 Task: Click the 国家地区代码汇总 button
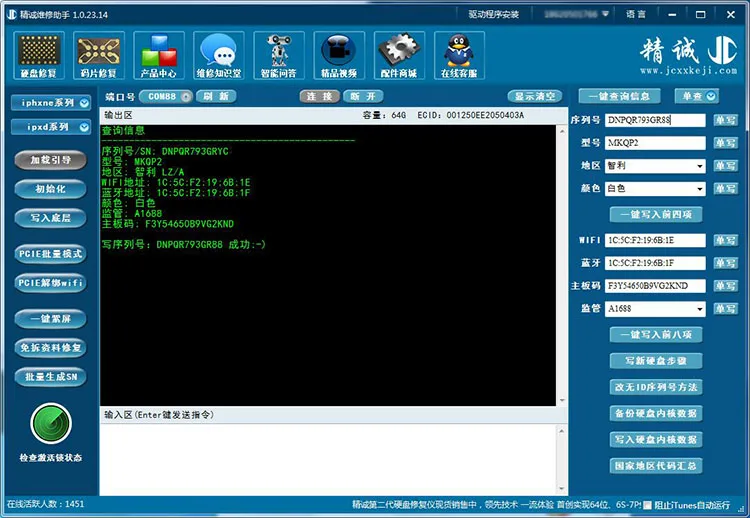point(656,466)
